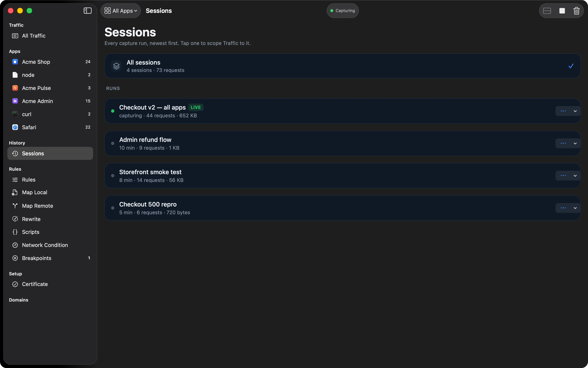This screenshot has height=368, width=588.
Task: Select the Storefront smoke test session row
Action: point(342,176)
